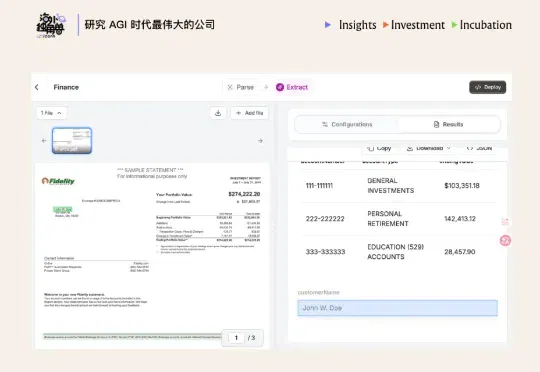Click the GENERAL INVESTMENTS cell

coord(391,186)
